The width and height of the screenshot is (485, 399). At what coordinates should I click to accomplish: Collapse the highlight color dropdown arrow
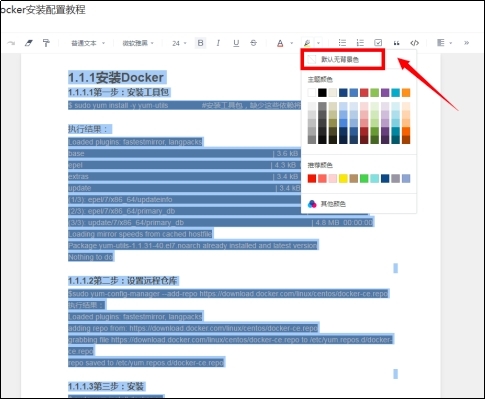318,43
